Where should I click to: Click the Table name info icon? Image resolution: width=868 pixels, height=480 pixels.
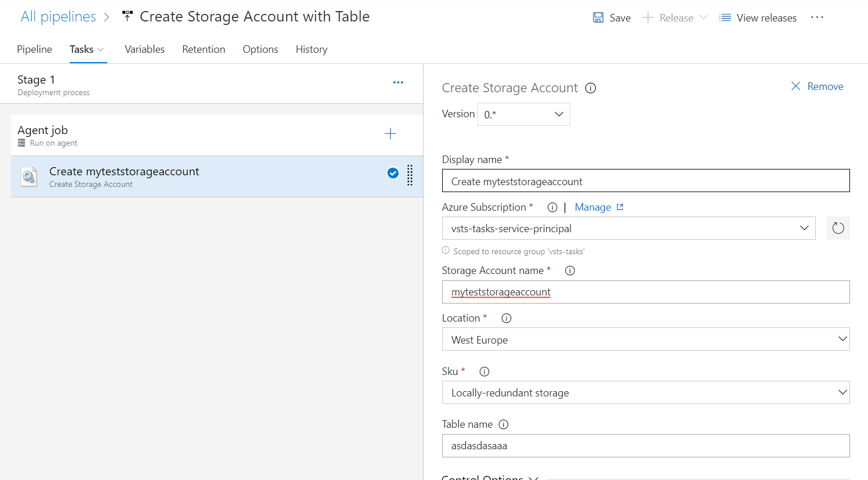click(x=504, y=424)
